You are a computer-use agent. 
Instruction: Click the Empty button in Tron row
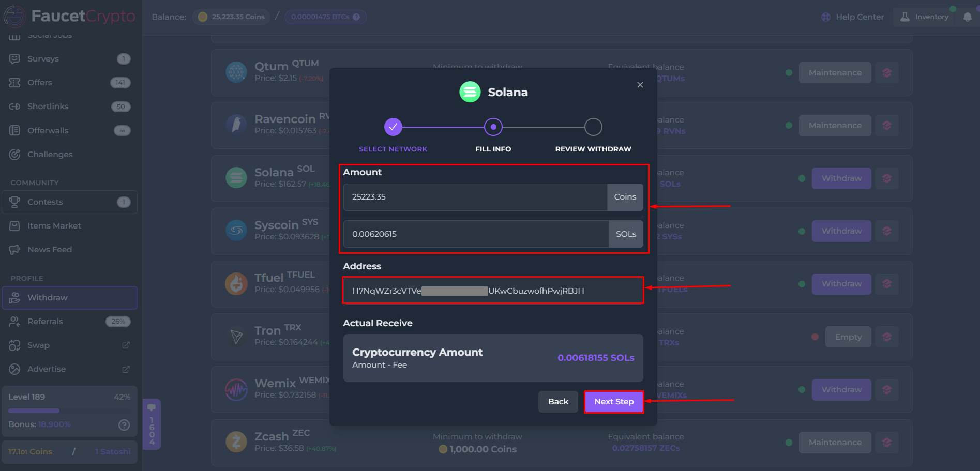click(x=848, y=337)
